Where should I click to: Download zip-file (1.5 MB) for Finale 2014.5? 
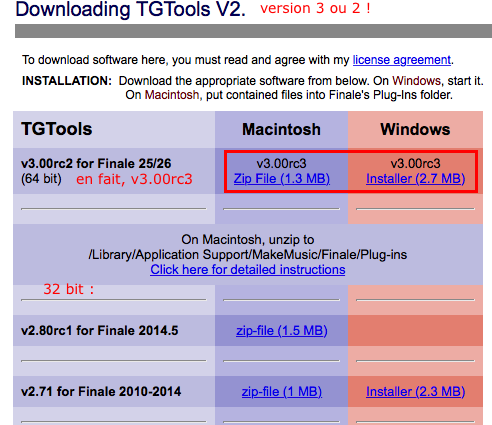click(x=282, y=331)
